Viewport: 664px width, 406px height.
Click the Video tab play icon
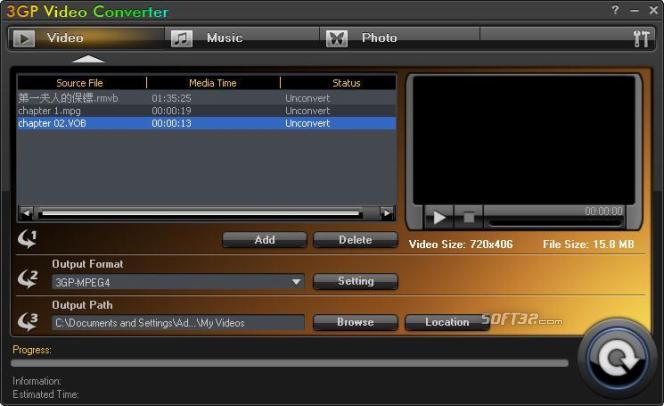(24, 39)
